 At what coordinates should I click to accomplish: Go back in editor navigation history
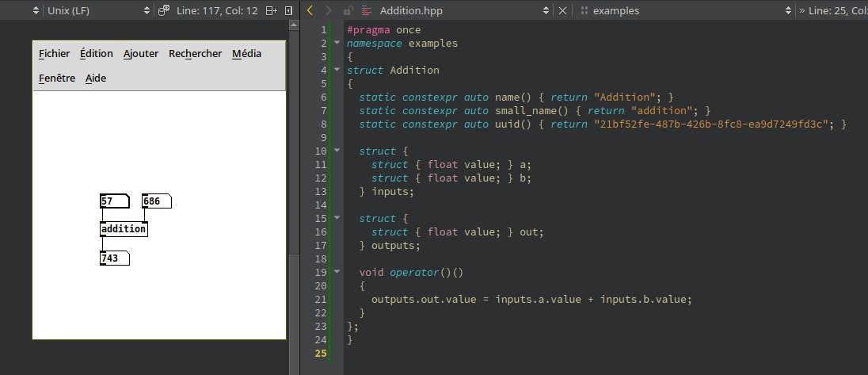coord(310,10)
